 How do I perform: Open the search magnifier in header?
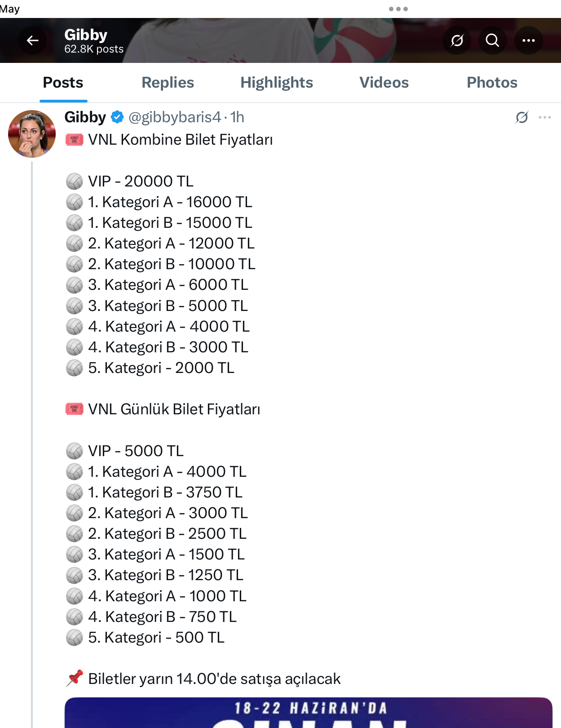[x=493, y=41]
